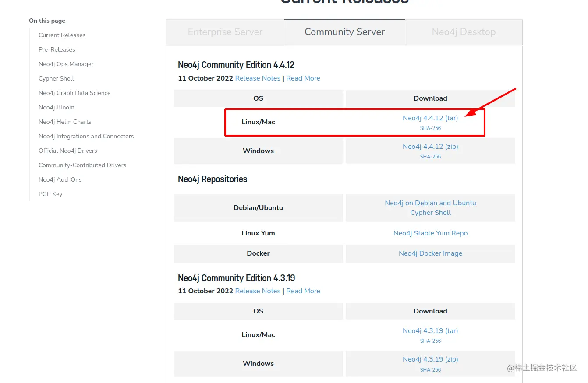Open Neo4j Ops Manager sidebar link
Viewport: 588px width, 383px height.
pos(66,64)
